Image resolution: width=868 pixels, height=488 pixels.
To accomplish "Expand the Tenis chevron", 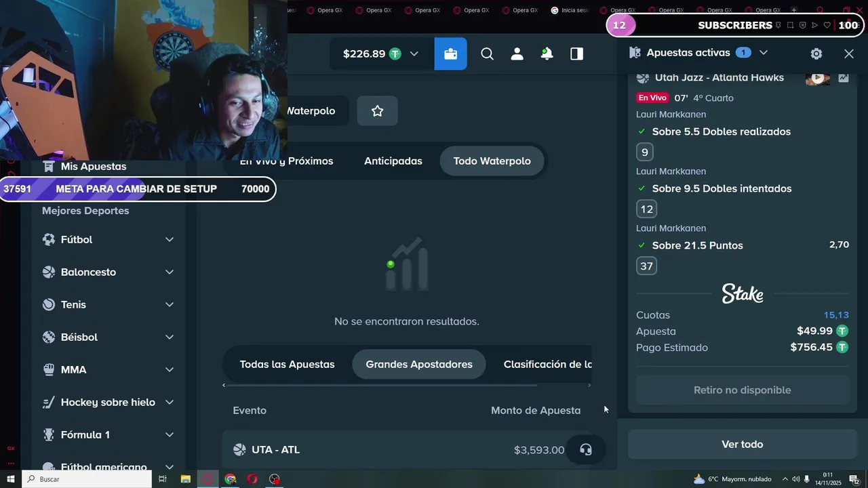I will click(x=170, y=304).
